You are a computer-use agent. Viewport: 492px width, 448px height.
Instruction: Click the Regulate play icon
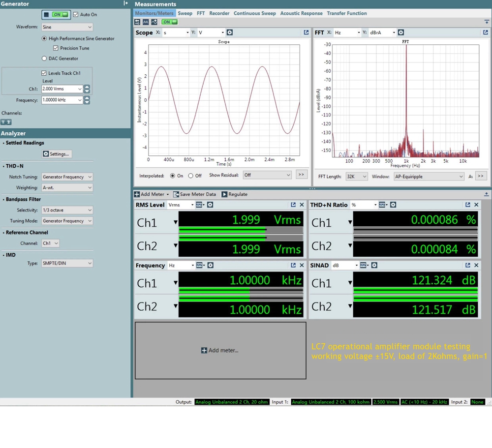point(224,194)
